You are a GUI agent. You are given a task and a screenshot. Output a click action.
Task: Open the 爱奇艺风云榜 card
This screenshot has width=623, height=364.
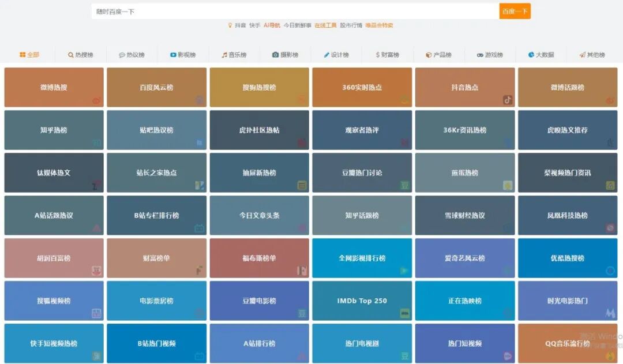pos(465,258)
